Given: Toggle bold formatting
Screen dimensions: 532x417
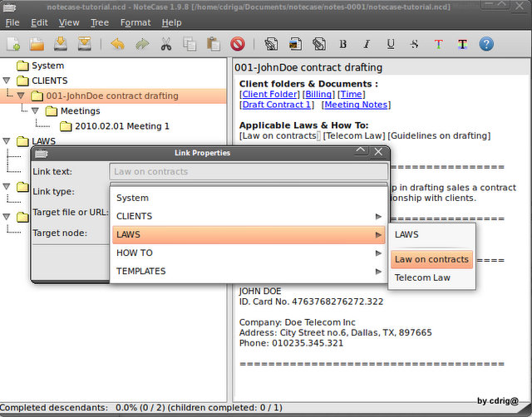Looking at the screenshot, I should (343, 44).
